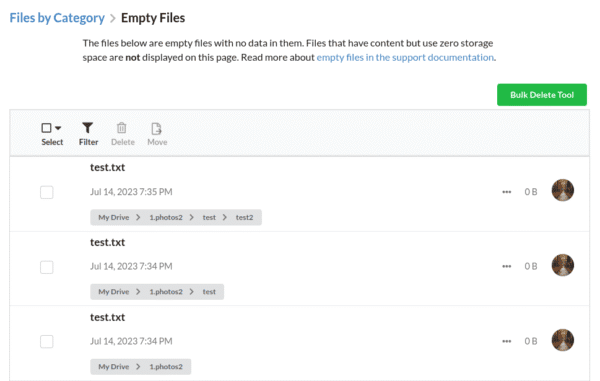Click test2 folder in first row path

[x=244, y=217]
